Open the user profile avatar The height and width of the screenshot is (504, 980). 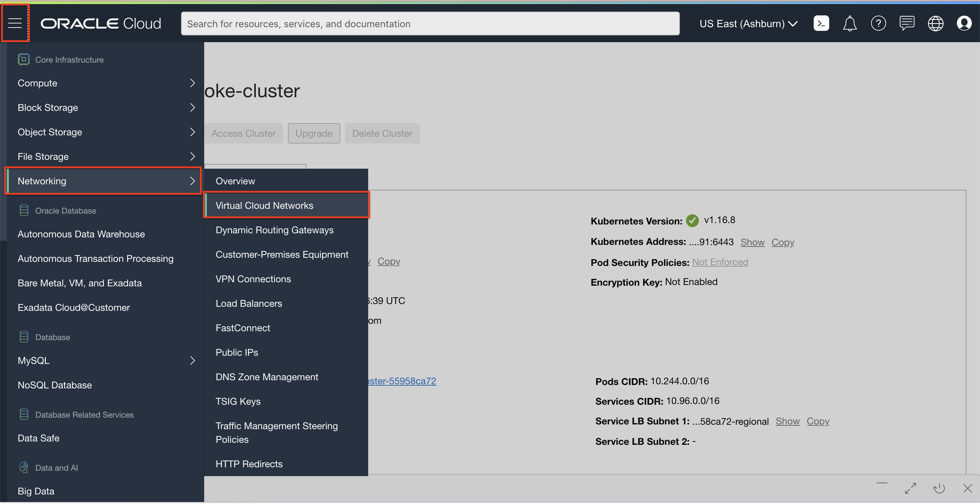point(964,23)
